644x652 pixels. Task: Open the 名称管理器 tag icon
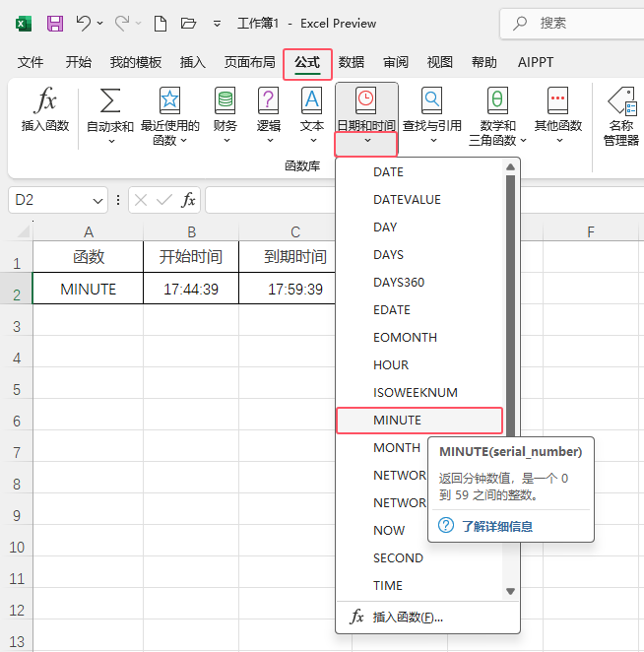point(621,100)
